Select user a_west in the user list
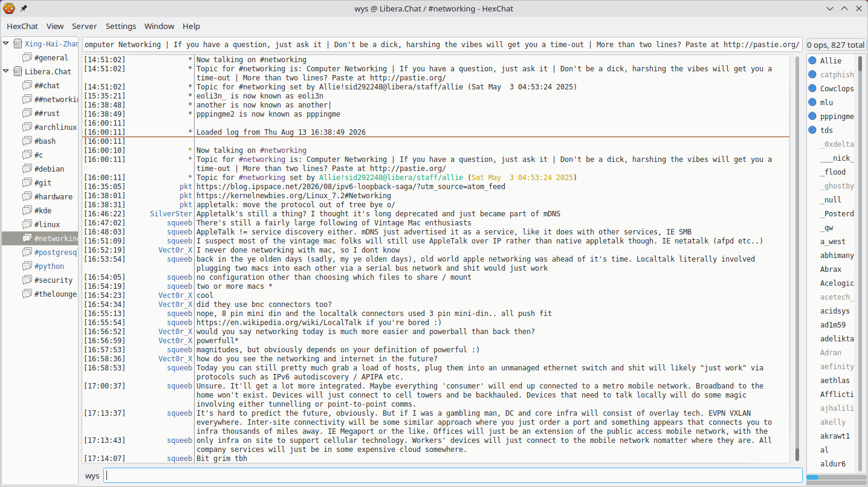 (x=833, y=241)
